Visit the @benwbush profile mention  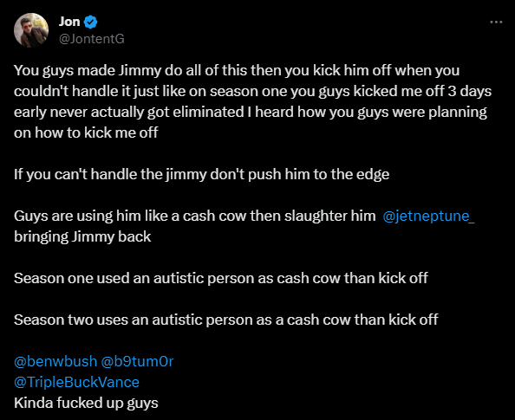click(55, 361)
